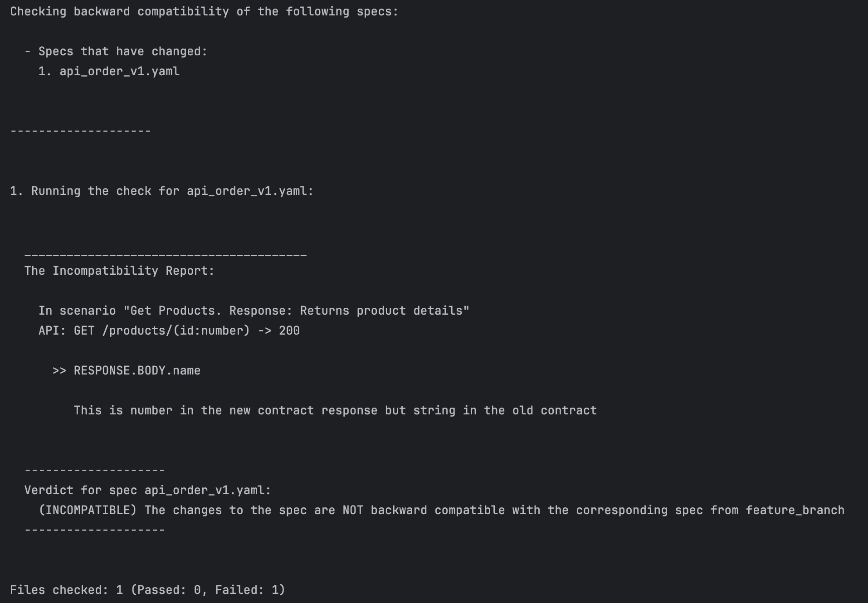Click the RESPONSE.BODY.name breadcrumb
The width and height of the screenshot is (868, 603).
point(137,371)
